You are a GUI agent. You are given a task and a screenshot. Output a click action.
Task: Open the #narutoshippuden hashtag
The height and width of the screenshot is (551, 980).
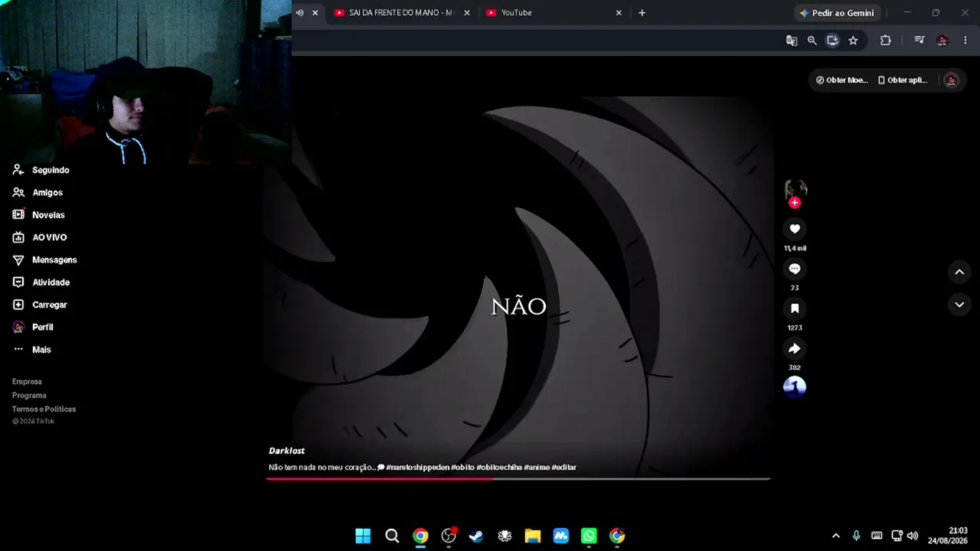pyautogui.click(x=417, y=468)
